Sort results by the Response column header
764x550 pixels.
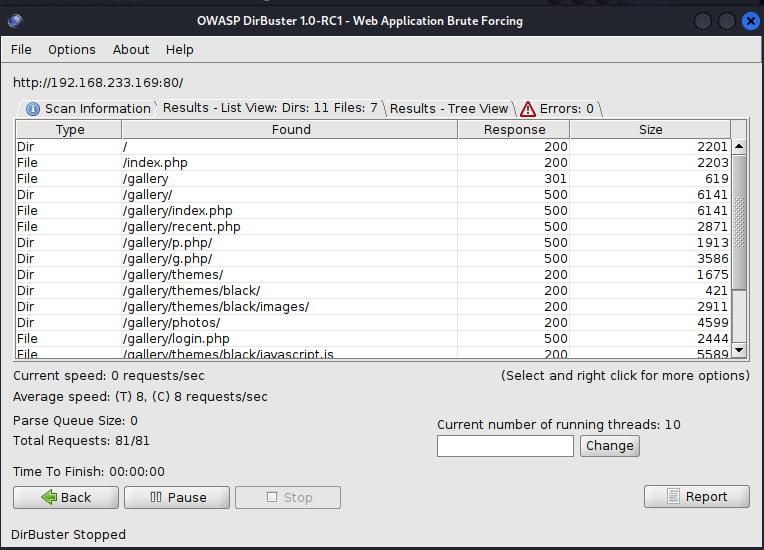[514, 130]
